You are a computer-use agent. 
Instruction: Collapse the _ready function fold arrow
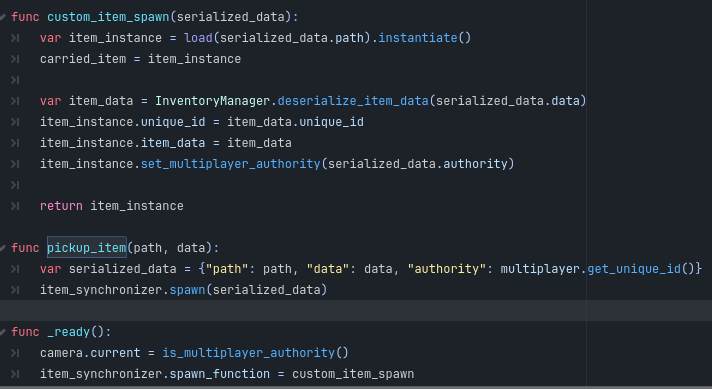pyautogui.click(x=2, y=332)
